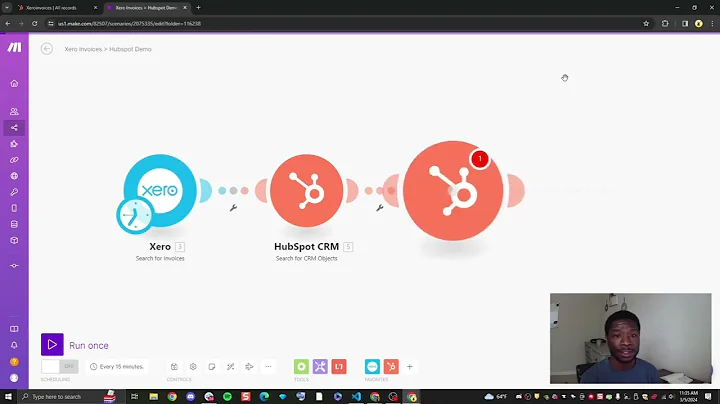
Task: Open user profile avatar in sidebar
Action: (14, 378)
